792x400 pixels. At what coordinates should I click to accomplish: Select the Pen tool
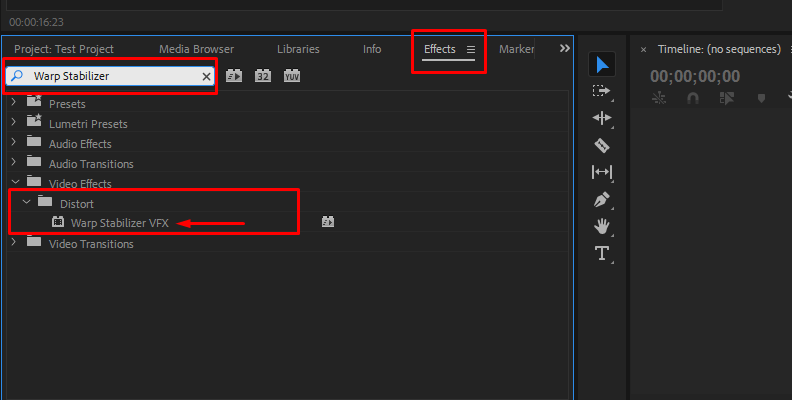pyautogui.click(x=602, y=199)
